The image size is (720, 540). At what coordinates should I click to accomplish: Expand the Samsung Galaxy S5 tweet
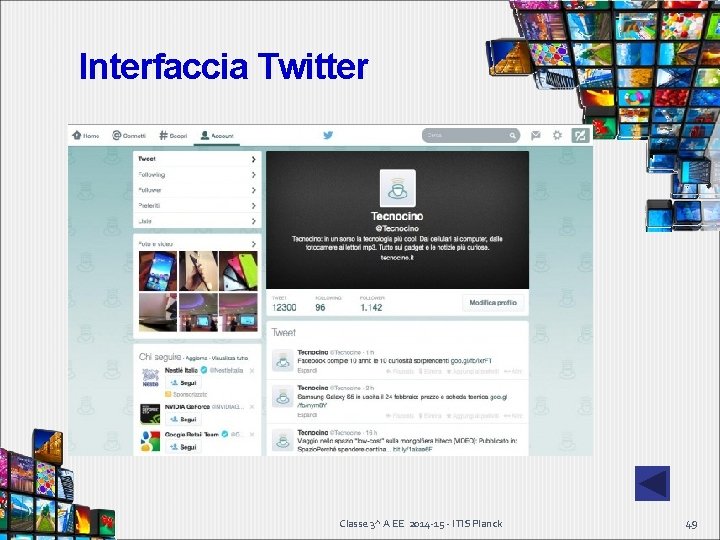[307, 415]
